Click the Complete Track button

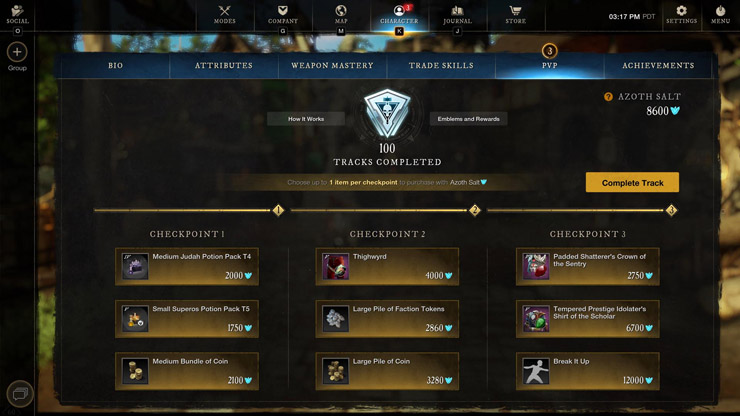632,182
